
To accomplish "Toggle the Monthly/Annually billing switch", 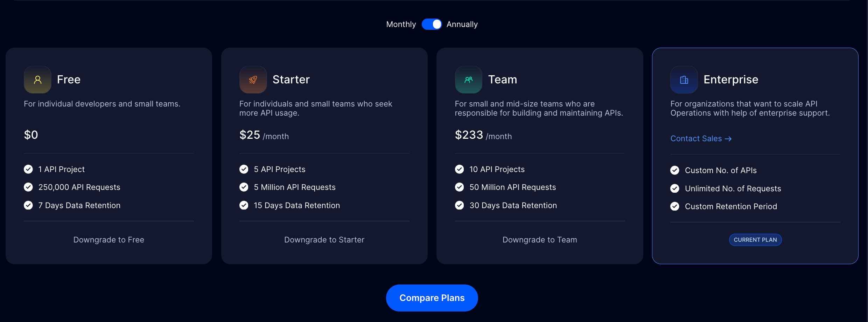I will point(432,24).
